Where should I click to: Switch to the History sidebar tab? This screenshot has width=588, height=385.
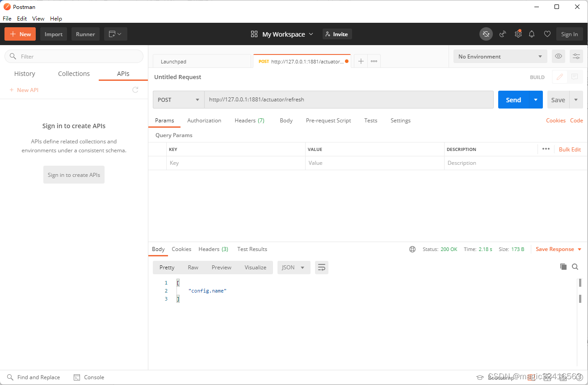coord(25,74)
